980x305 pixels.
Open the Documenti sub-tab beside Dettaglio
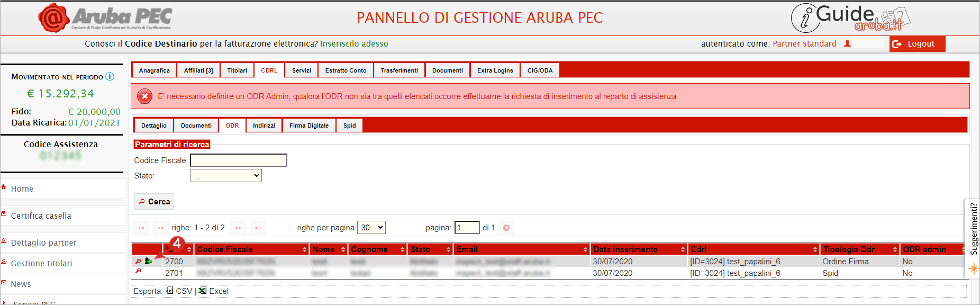(x=196, y=125)
